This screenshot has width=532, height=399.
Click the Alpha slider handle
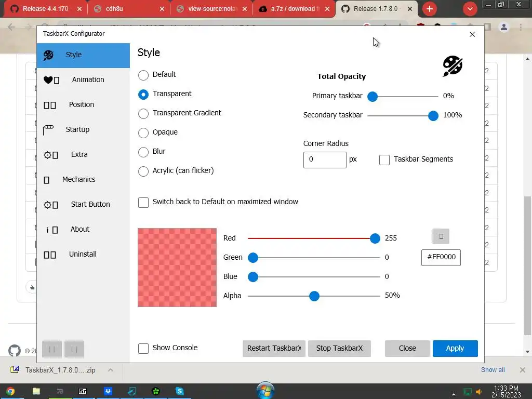(314, 296)
